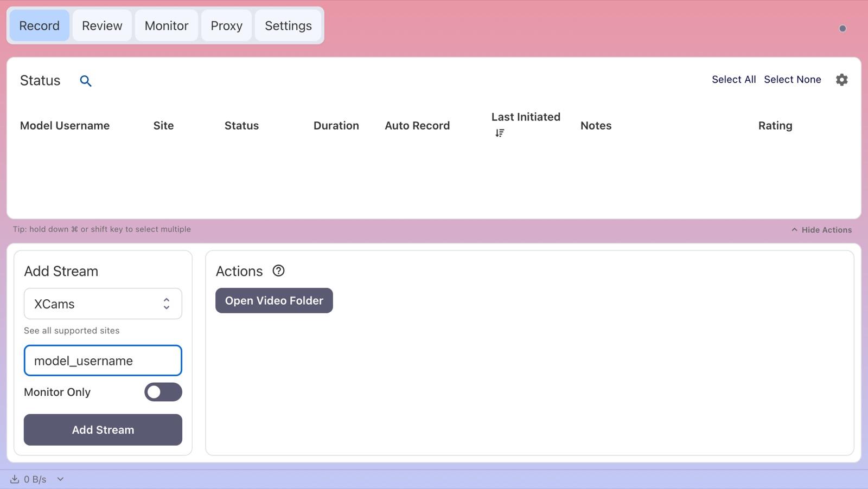Sort by Duration column header
868x489 pixels.
coord(336,126)
